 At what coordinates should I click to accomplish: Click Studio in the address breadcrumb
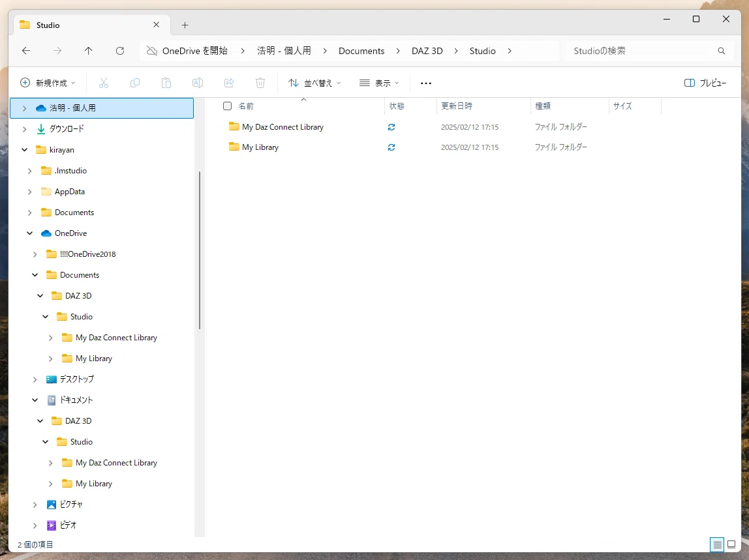click(x=482, y=51)
